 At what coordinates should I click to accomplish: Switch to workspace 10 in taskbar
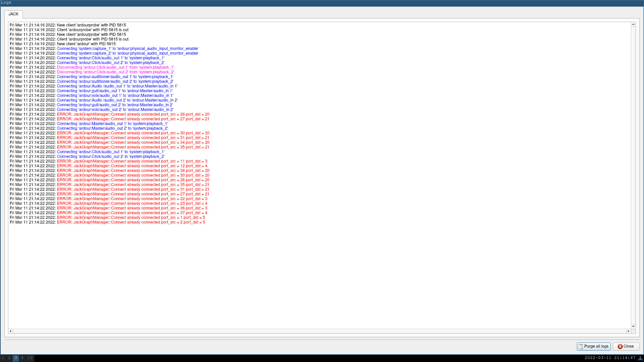(x=30, y=358)
